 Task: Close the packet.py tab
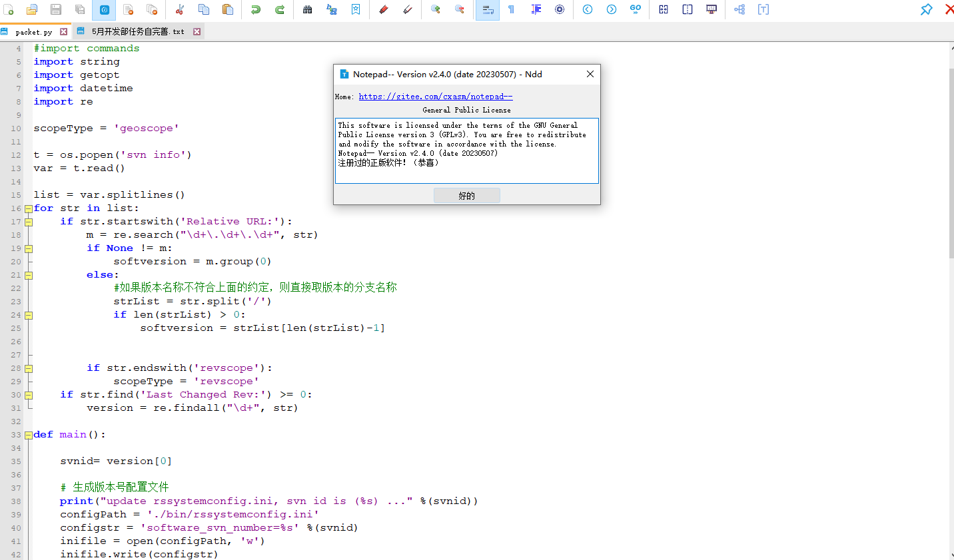(63, 31)
